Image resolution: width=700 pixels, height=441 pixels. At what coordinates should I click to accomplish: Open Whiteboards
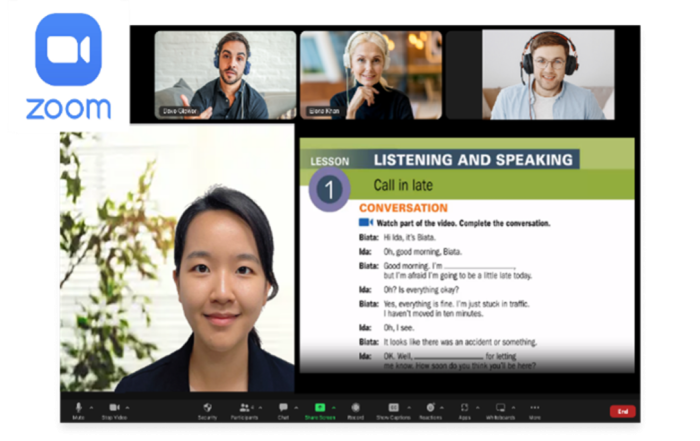tap(500, 411)
